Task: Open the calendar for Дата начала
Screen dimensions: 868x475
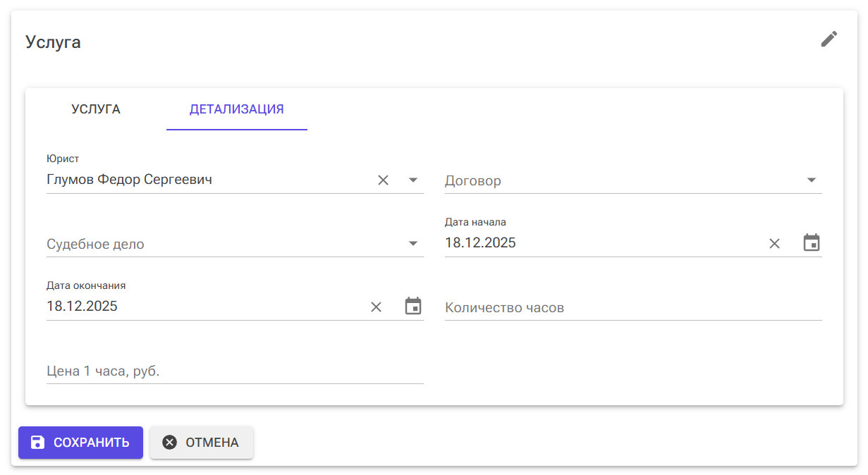Action: (812, 242)
